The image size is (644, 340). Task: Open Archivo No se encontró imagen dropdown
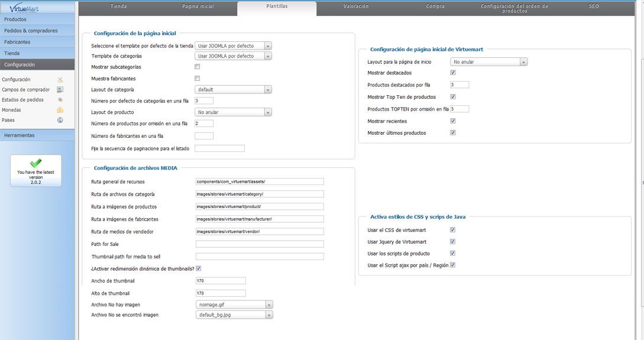pos(234,315)
